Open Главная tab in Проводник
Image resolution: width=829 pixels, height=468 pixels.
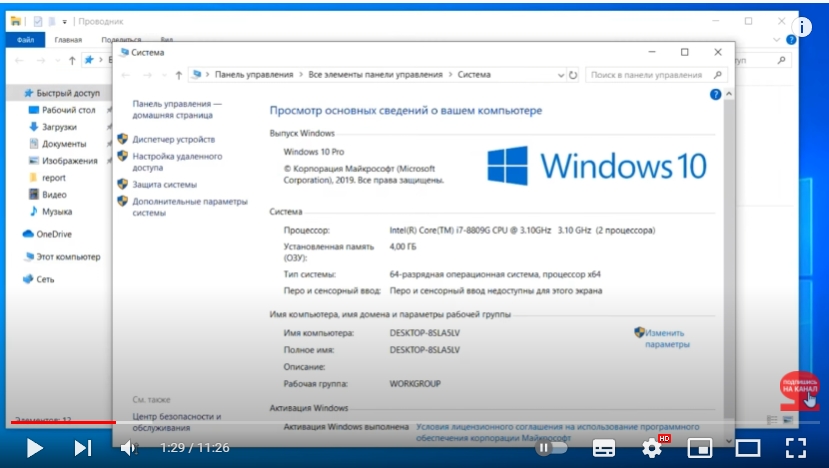coord(68,40)
